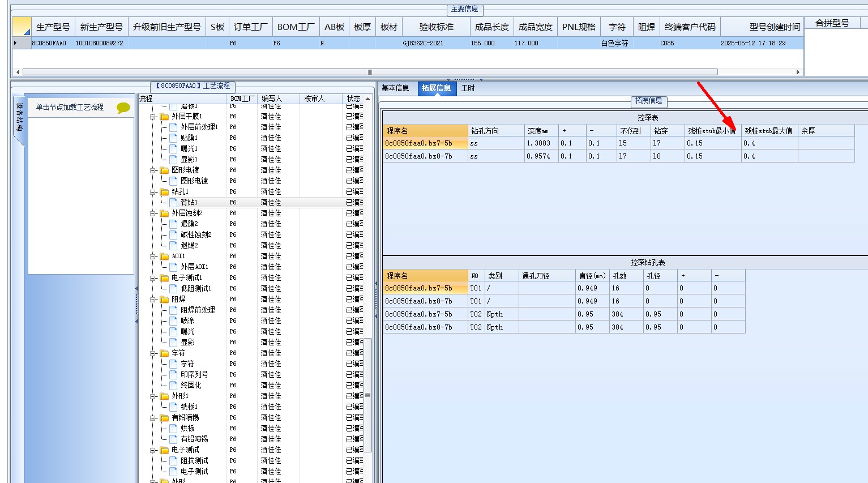The image size is (868, 483).
Task: Click the 终端客户代码 column header
Action: 690,27
